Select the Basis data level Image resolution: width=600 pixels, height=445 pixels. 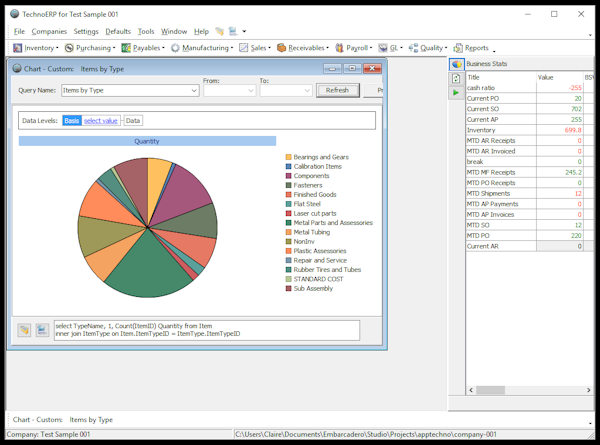pyautogui.click(x=72, y=121)
